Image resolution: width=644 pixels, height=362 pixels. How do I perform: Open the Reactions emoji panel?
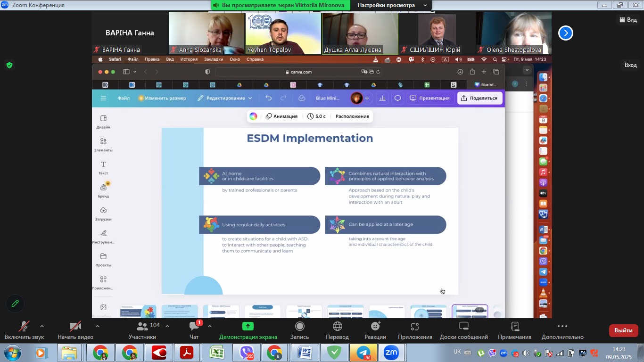click(375, 330)
